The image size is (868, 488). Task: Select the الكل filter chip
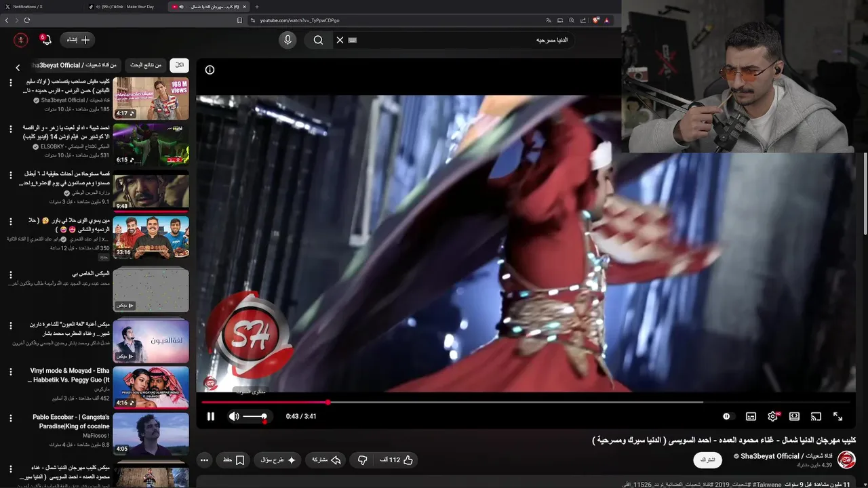179,65
